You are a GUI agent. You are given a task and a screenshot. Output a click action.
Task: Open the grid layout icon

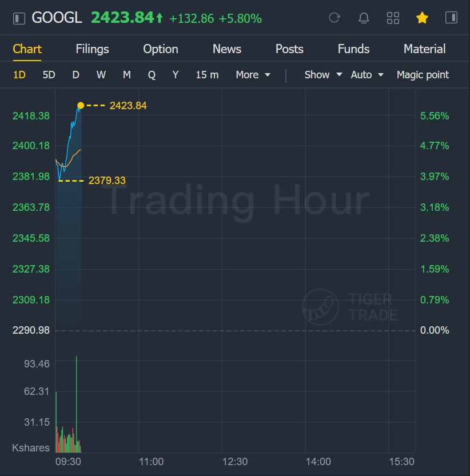pyautogui.click(x=393, y=18)
